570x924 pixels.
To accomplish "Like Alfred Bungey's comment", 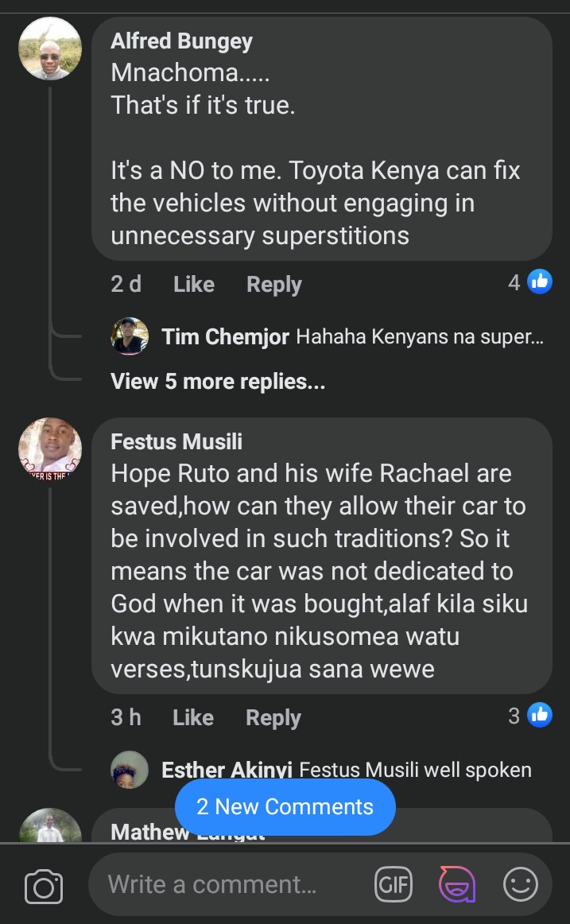I will click(194, 285).
